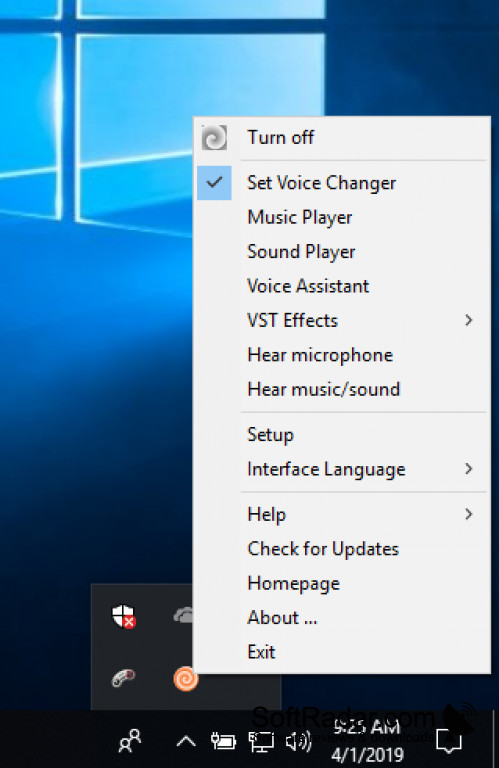
Task: Enable Hear music/sound option
Action: point(324,389)
